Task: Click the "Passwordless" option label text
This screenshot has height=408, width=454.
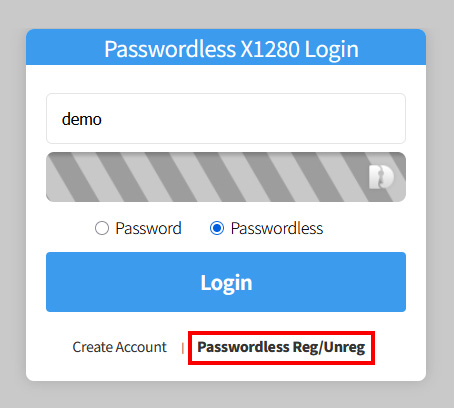Action: tap(277, 228)
